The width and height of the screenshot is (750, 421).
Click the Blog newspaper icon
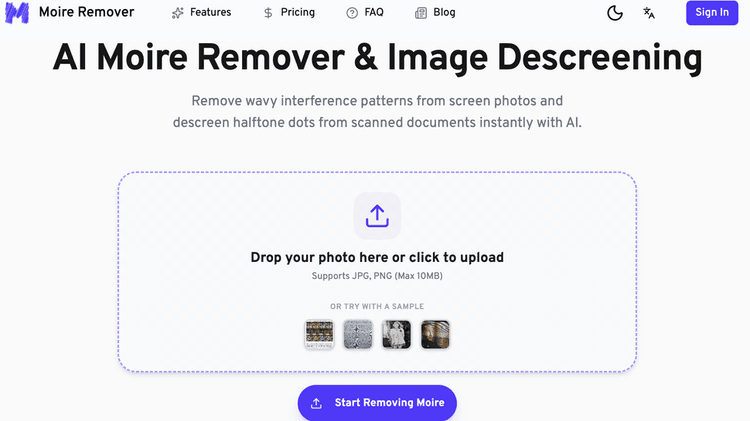point(421,13)
